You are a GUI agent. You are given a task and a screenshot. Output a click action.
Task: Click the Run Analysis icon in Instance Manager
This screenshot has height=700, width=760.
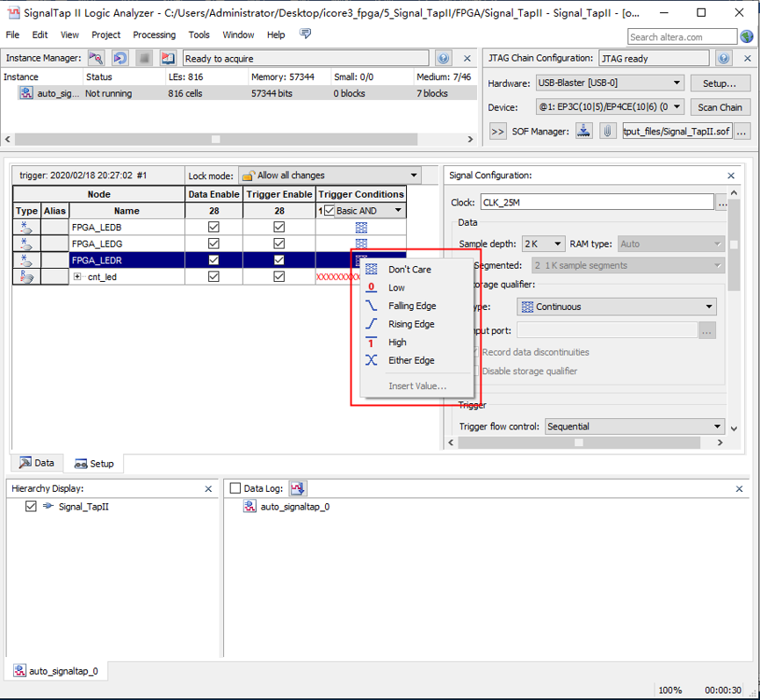click(96, 59)
